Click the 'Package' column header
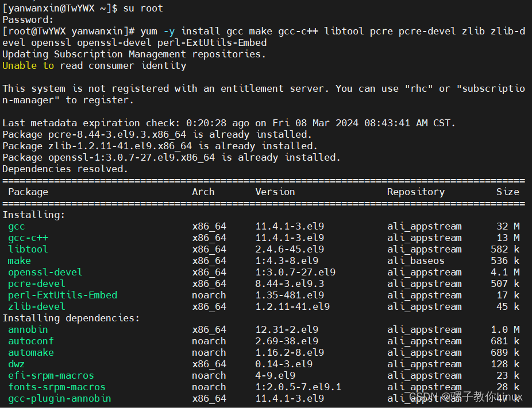Viewport: 532px width, 408px height. pos(28,192)
